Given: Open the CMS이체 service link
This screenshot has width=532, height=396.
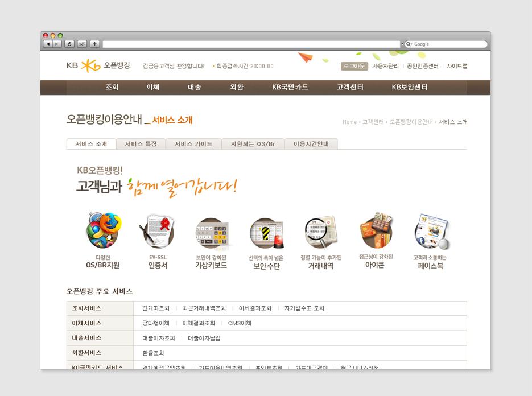Looking at the screenshot, I should click(240, 323).
